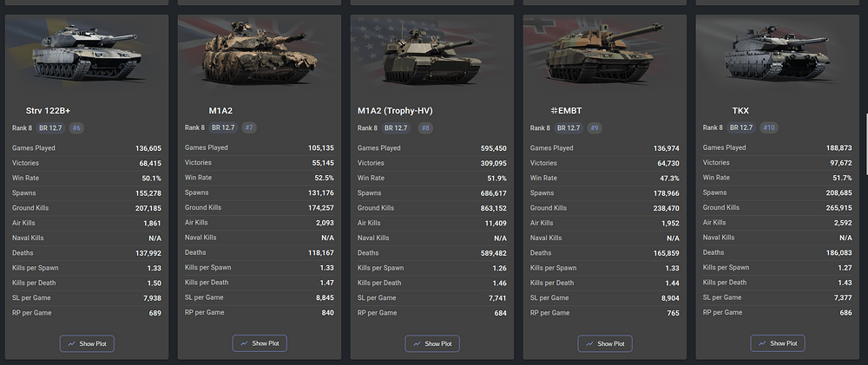The height and width of the screenshot is (365, 868).
Task: Click the M1A2 camouflage tank image
Action: pyautogui.click(x=259, y=51)
